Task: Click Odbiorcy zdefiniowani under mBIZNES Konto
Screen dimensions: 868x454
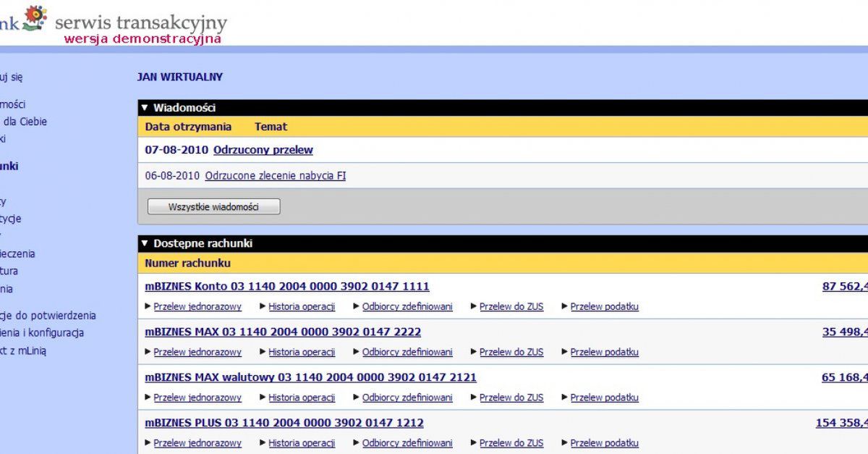Action: [x=407, y=306]
